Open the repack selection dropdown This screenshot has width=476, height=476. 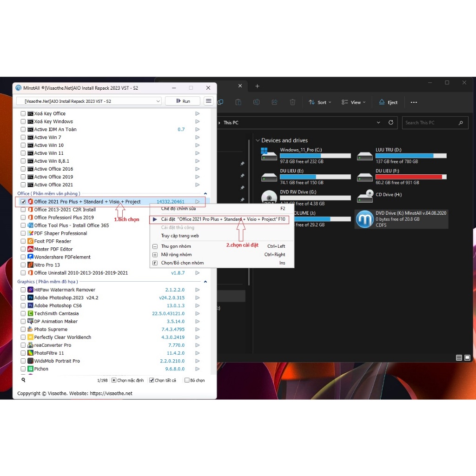coord(159,100)
